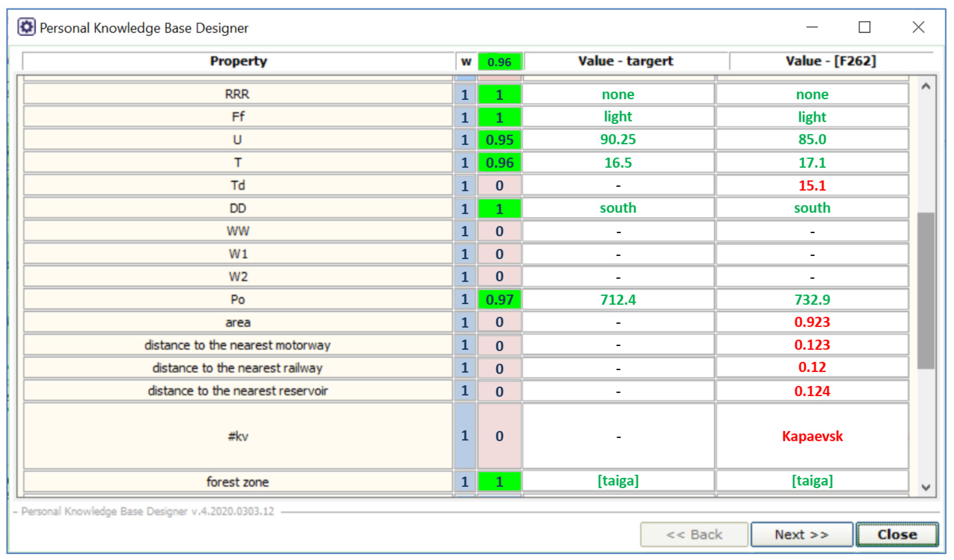Click the green 0.96 header score cell
Image resolution: width=954 pixels, height=560 pixels.
tap(499, 62)
